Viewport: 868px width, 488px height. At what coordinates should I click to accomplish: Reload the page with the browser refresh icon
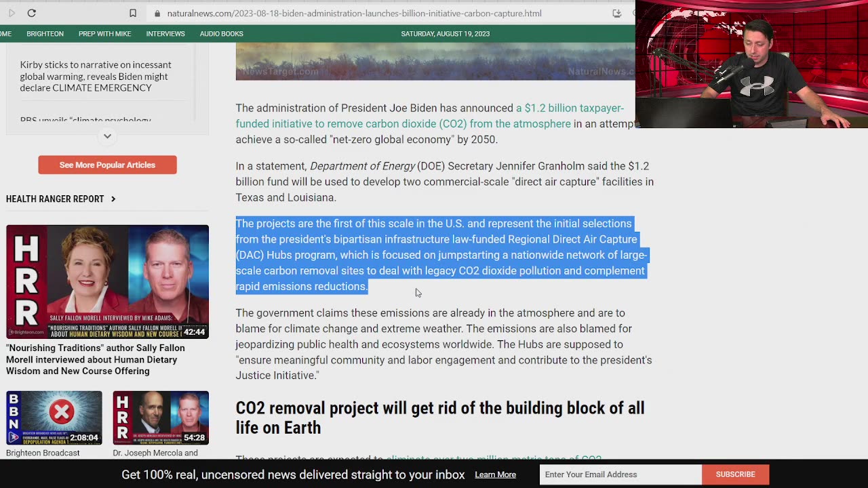(31, 13)
